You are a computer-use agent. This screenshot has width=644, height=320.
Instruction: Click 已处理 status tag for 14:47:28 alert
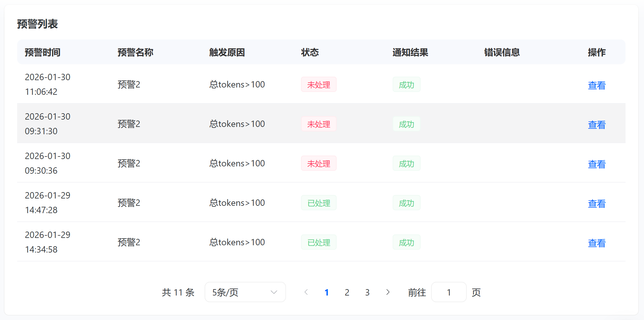pos(318,203)
